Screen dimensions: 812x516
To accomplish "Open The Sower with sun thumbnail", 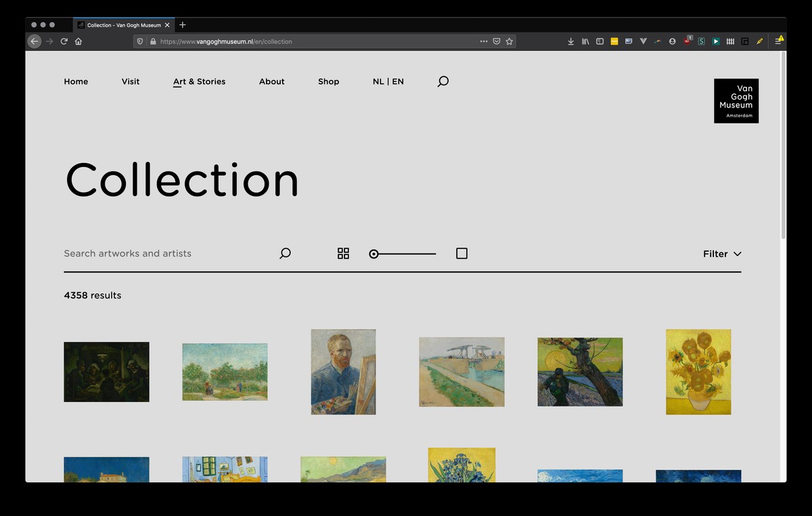I will tap(580, 372).
